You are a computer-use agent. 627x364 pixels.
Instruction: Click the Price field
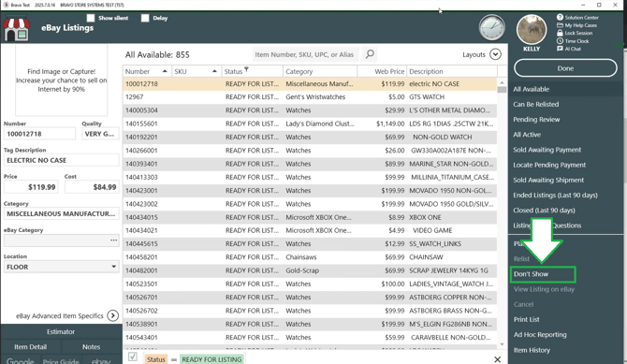coord(31,187)
